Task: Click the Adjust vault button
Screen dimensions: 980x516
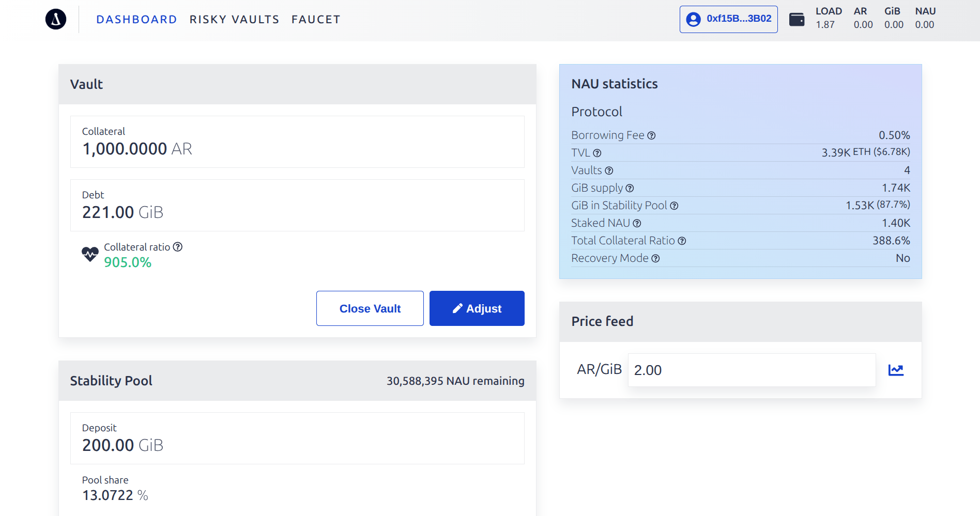Action: (x=477, y=308)
